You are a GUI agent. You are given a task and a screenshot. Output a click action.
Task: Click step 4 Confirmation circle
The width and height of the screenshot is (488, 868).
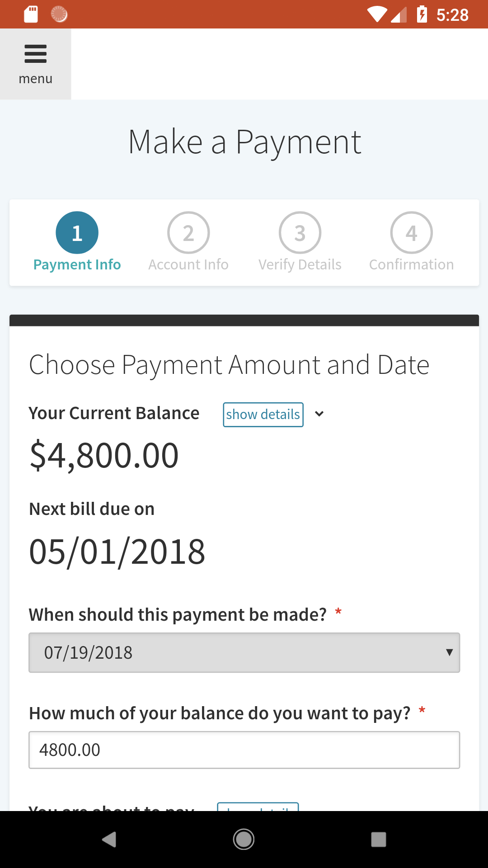[411, 233]
